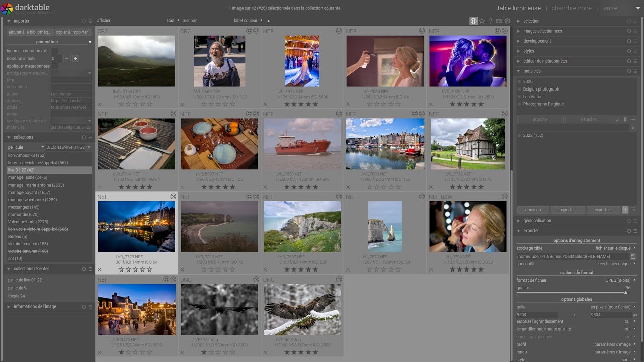Viewport: 644px width, 362px height.
Task: Click reject X on LV0_7729.NEF thumbnail
Action: click(x=100, y=270)
